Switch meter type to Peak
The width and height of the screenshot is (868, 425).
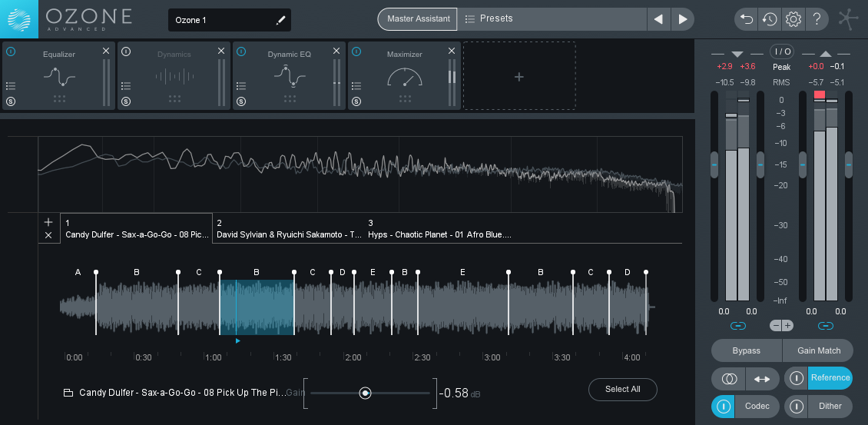782,67
